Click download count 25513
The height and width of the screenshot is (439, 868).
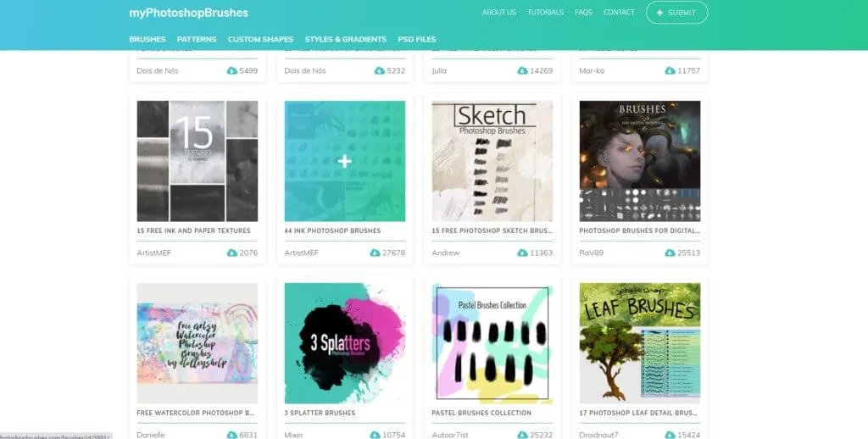688,253
